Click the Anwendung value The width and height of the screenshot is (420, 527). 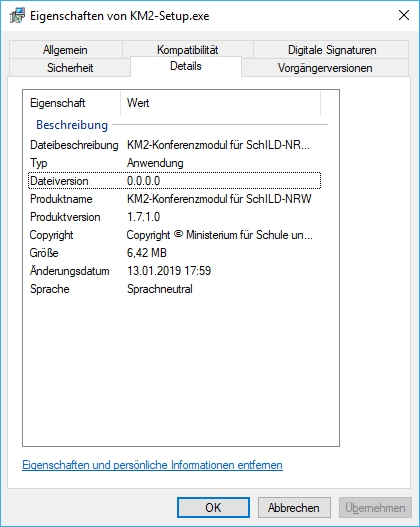pyautogui.click(x=155, y=163)
